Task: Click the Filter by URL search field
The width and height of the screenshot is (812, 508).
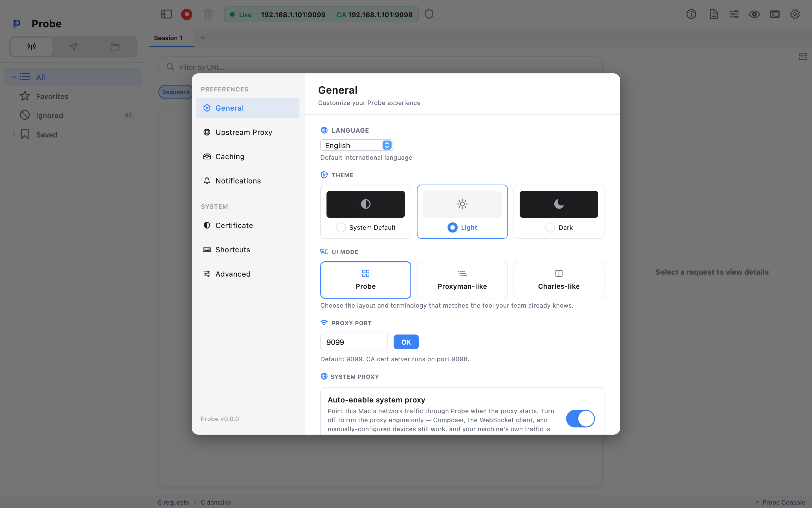Action: tap(381, 67)
